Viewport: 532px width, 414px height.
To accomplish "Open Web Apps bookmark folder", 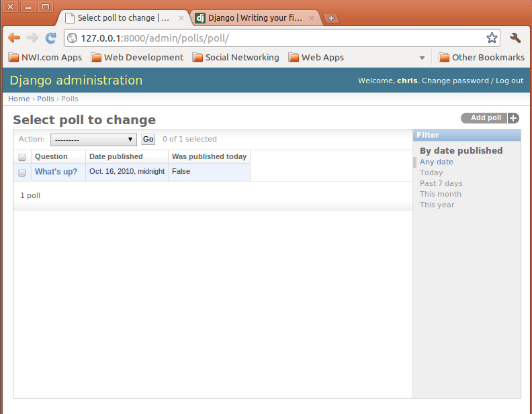I will tap(316, 57).
